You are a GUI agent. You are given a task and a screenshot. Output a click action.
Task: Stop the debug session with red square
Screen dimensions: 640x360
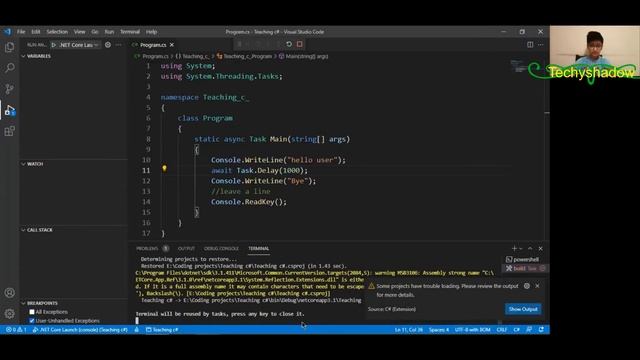click(x=300, y=44)
